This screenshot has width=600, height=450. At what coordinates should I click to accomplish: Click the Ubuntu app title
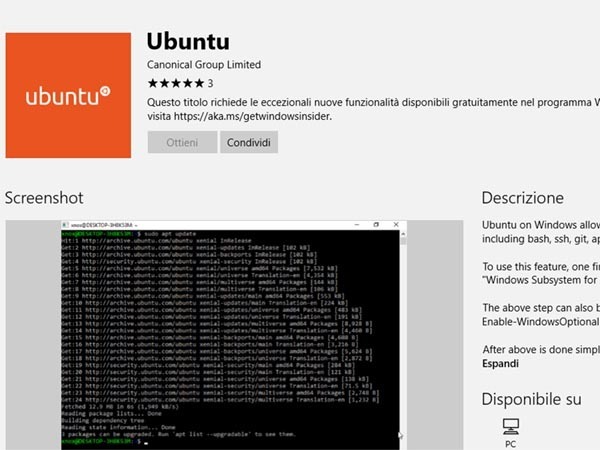pyautogui.click(x=188, y=41)
